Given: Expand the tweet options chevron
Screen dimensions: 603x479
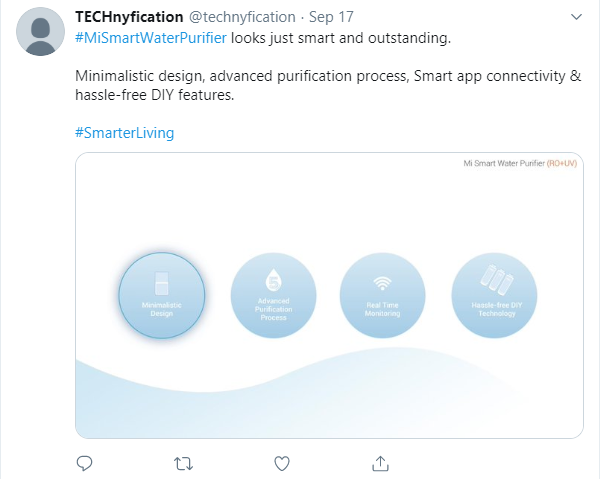Looking at the screenshot, I should [x=576, y=17].
